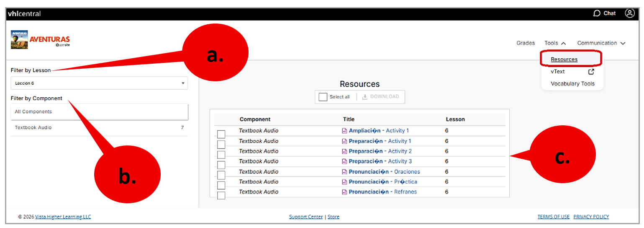Click the Component column header

pyautogui.click(x=255, y=119)
